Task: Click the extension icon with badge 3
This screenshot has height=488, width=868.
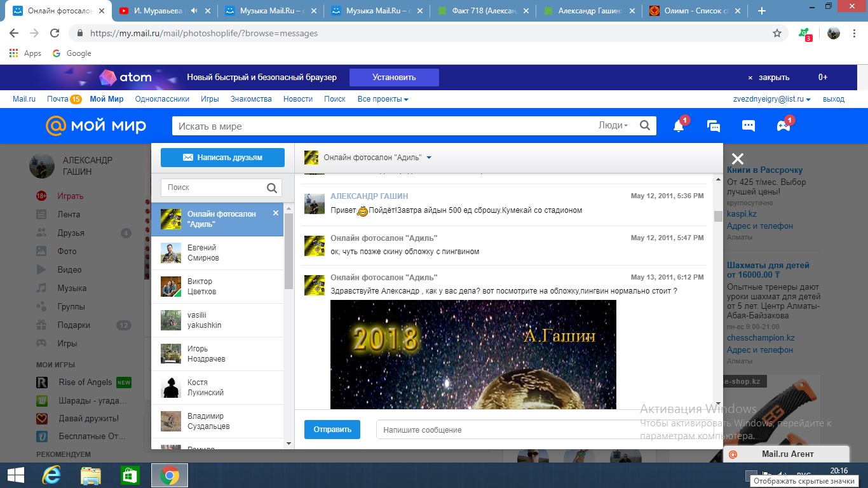Action: tap(805, 34)
